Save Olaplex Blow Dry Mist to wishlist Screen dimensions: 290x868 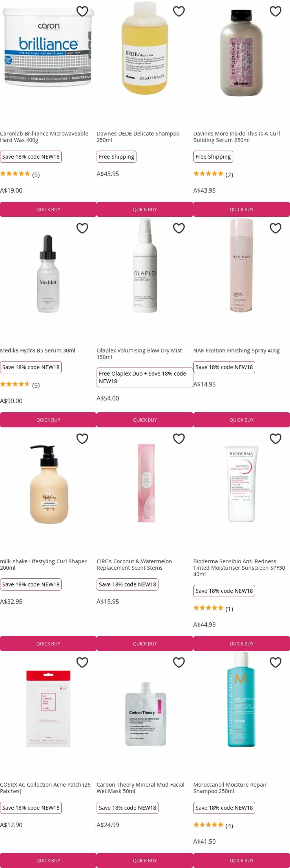pyautogui.click(x=179, y=228)
